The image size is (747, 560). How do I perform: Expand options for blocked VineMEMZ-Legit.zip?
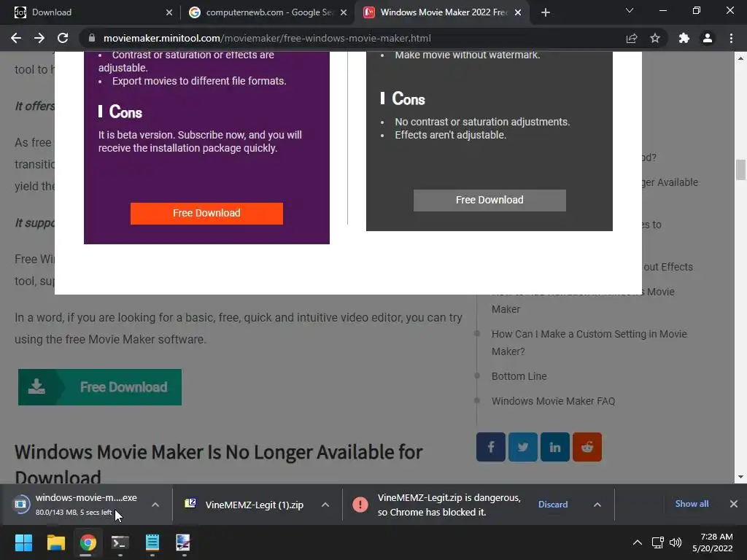click(x=597, y=505)
